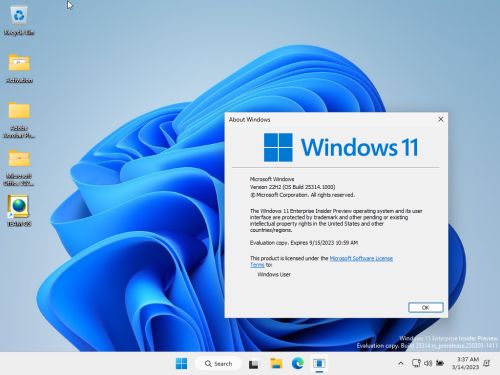Click the 'Version 22H2 (OS Build 25314.1000)' text
Screen dimensions: 500x375
[292, 187]
